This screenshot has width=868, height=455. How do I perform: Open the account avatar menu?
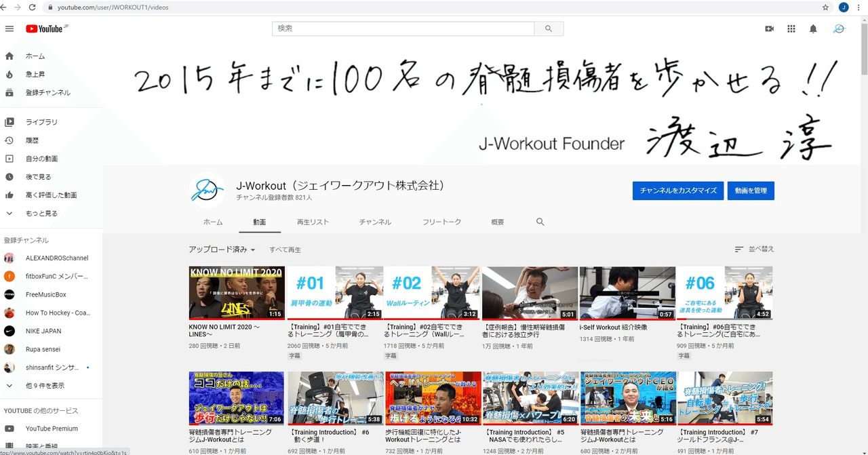tap(840, 29)
